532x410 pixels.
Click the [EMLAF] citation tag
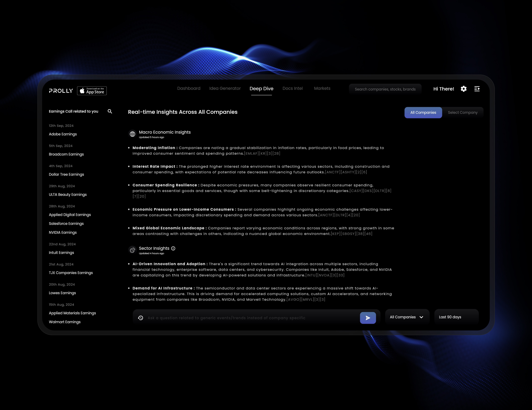(251, 153)
